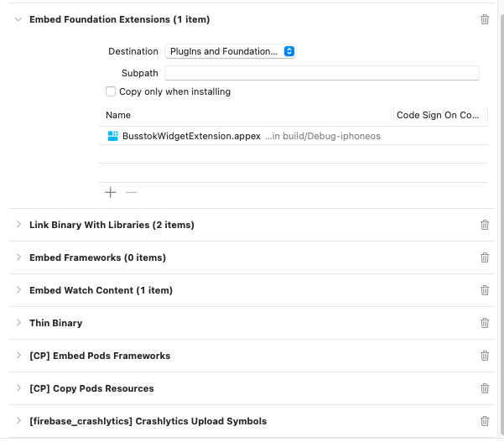Delete the [CP] Embed Pods Frameworks phase
Image resolution: width=504 pixels, height=442 pixels.
point(485,356)
